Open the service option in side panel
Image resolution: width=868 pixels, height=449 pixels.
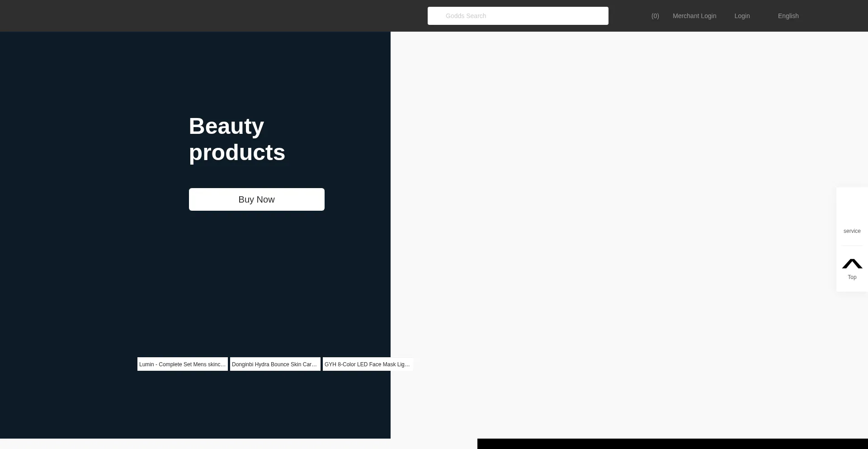(852, 231)
